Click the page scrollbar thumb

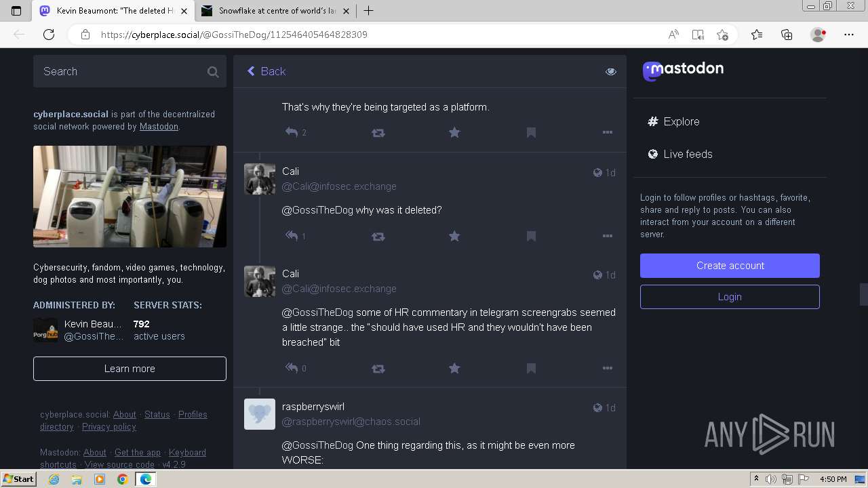(863, 294)
